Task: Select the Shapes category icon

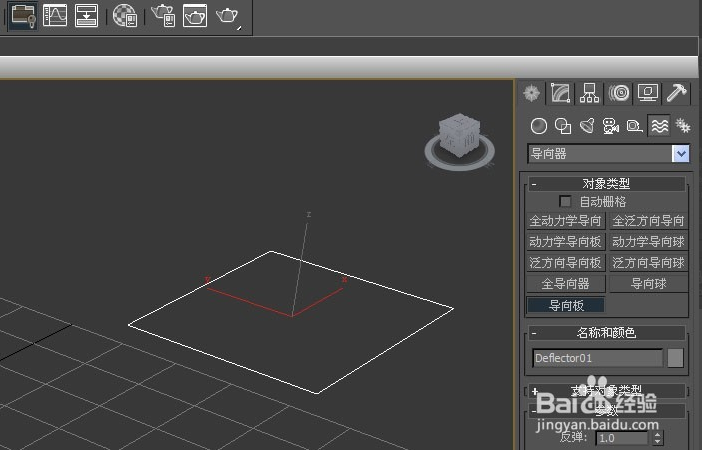Action: coord(563,126)
